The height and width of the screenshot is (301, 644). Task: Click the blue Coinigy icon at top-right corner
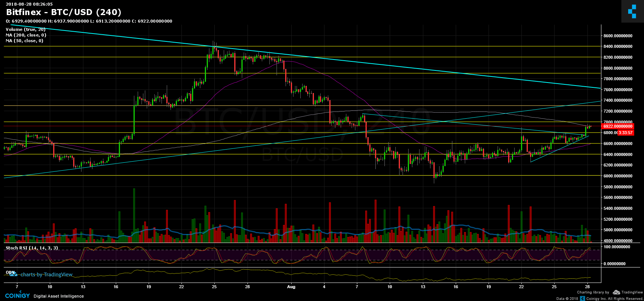pos(632,12)
